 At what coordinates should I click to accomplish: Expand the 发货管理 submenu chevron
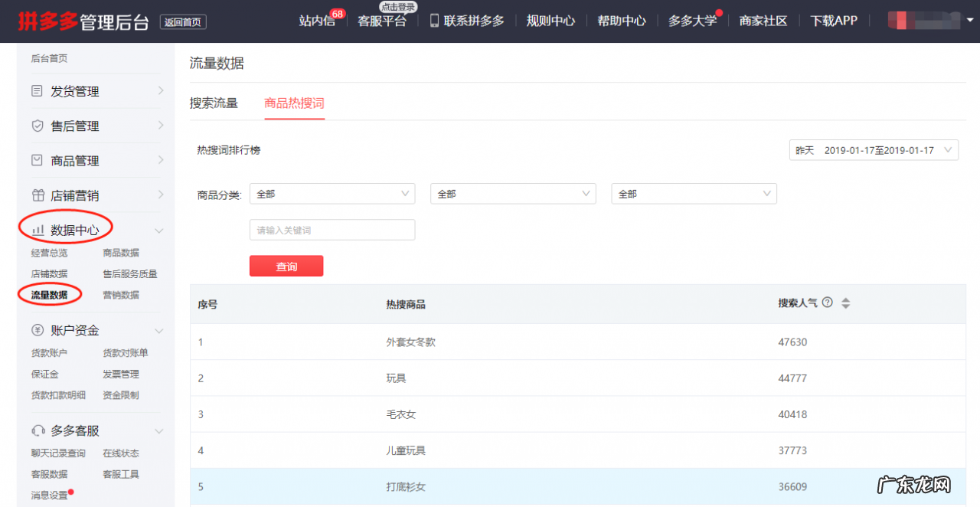[x=160, y=90]
